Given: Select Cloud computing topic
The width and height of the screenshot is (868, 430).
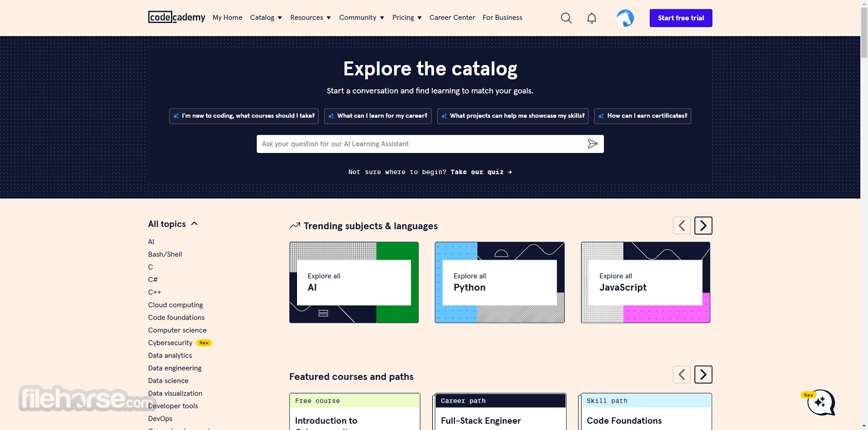Looking at the screenshot, I should 175,305.
